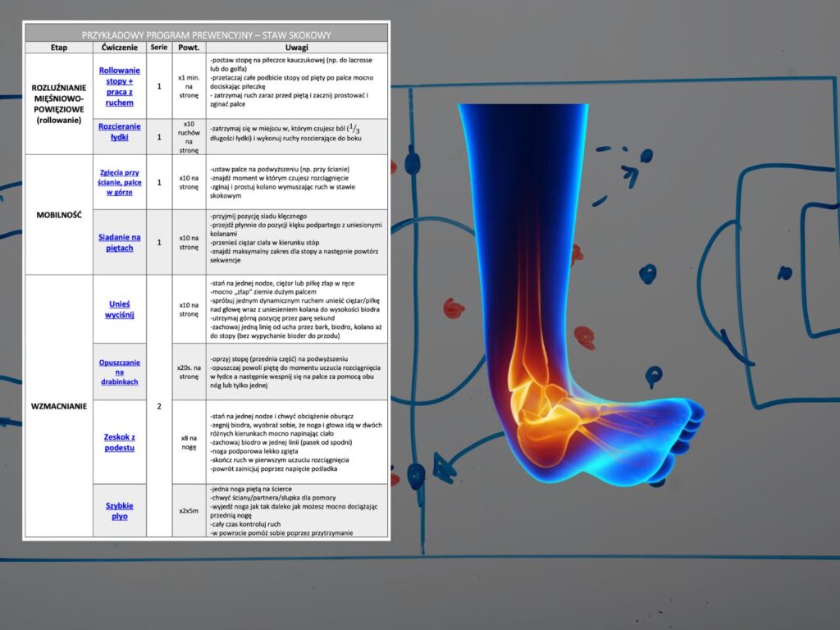
Task: Click the Szybkie płyo exercise link
Action: [120, 510]
